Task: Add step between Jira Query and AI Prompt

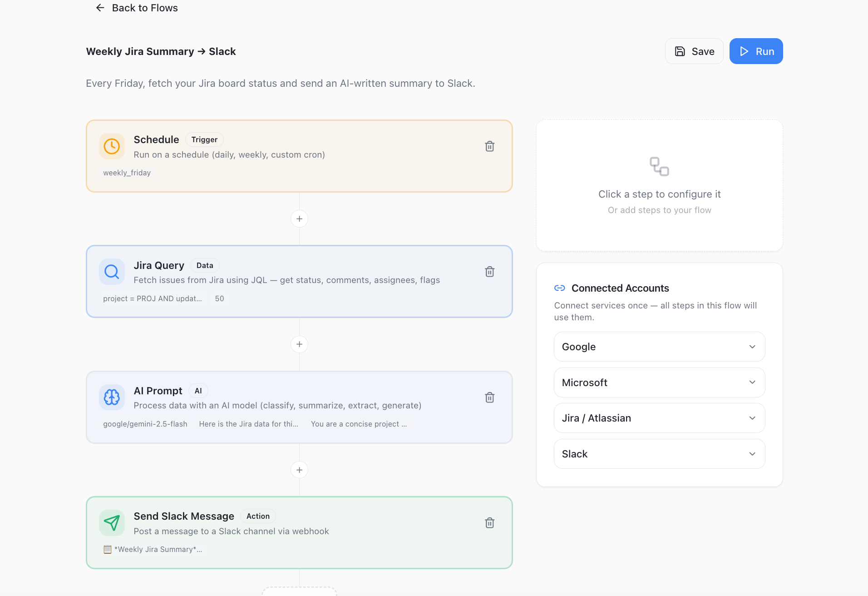Action: pyautogui.click(x=299, y=344)
